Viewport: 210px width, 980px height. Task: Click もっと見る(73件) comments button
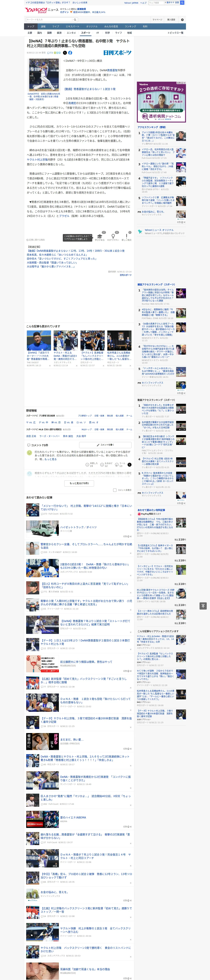(x=79, y=483)
